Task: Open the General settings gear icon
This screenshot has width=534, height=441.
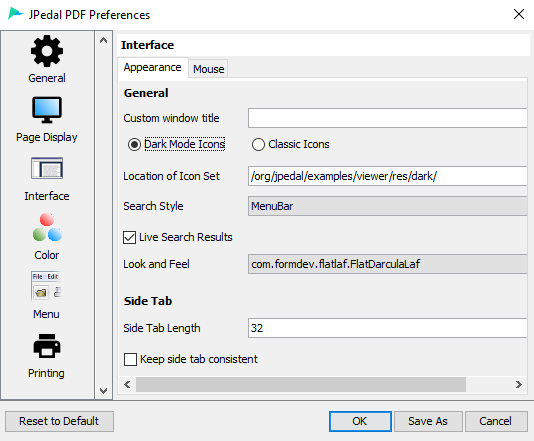Action: 47,51
